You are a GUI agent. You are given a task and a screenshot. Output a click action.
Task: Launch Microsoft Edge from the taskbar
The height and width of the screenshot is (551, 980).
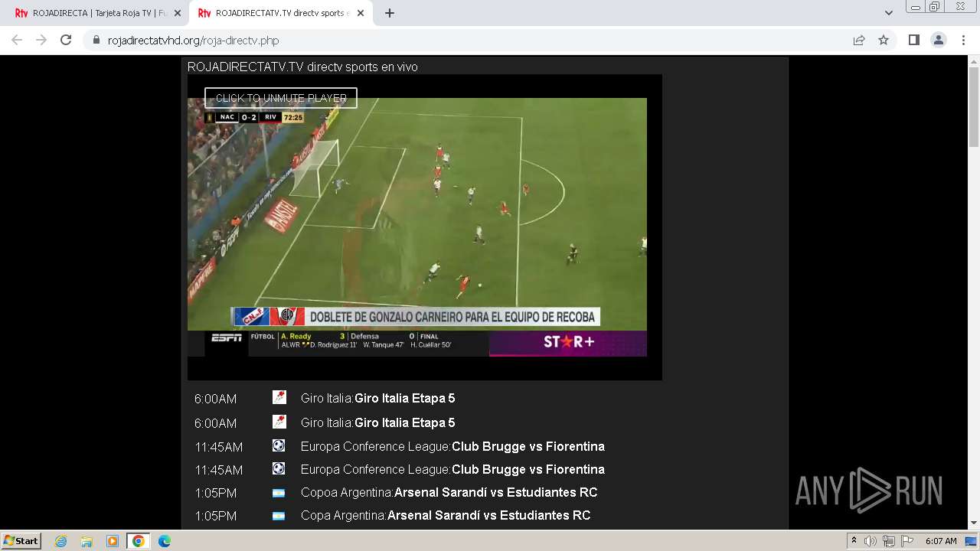point(165,541)
